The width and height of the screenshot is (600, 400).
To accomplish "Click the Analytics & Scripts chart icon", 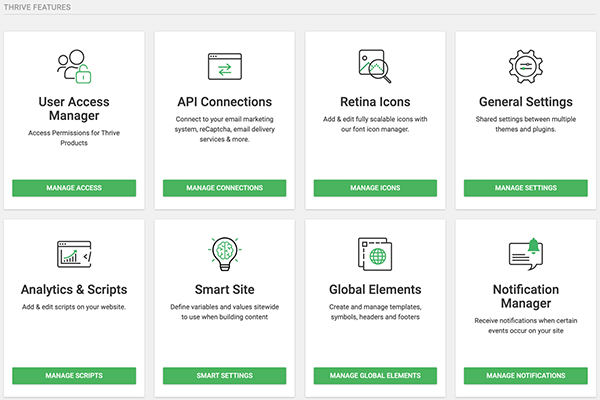I will (x=74, y=254).
